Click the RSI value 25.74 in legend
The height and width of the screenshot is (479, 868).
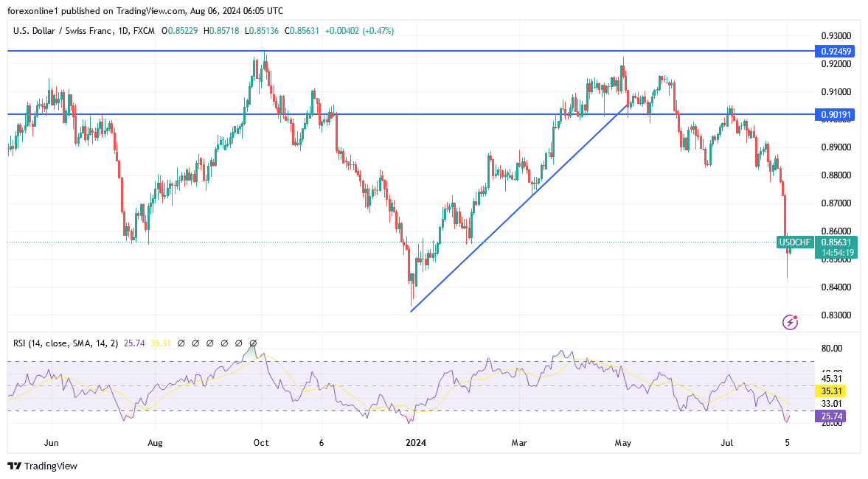tap(134, 343)
